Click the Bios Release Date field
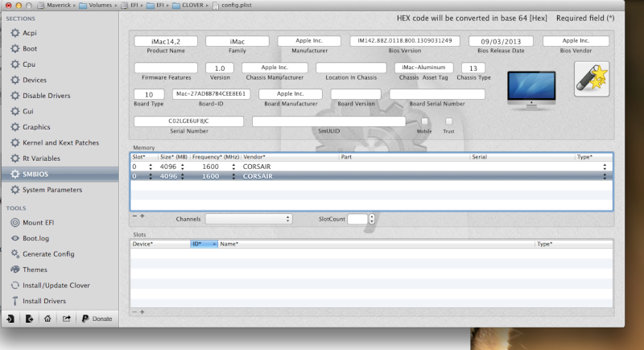 tap(501, 41)
